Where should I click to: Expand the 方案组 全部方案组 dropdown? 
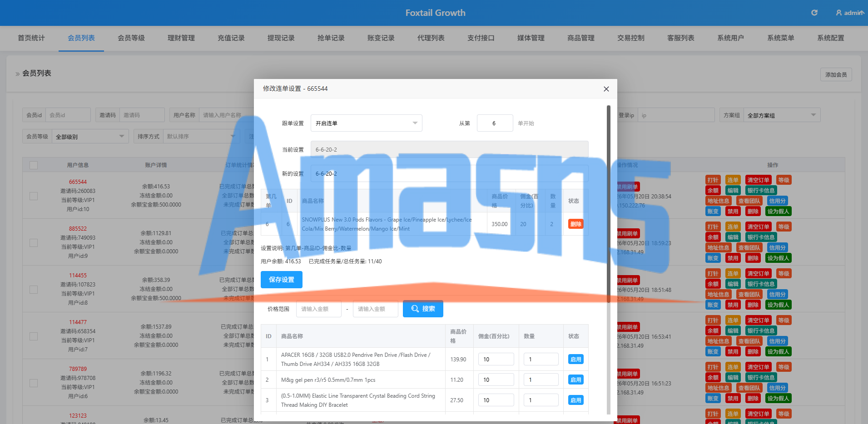pyautogui.click(x=782, y=115)
